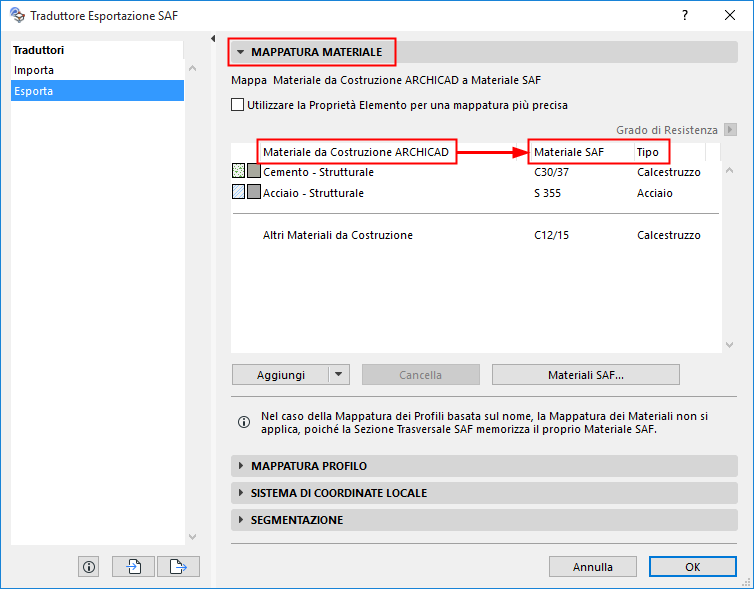Close the Traduttore Esportazione SAF dialog
754x589 pixels.
(x=730, y=15)
